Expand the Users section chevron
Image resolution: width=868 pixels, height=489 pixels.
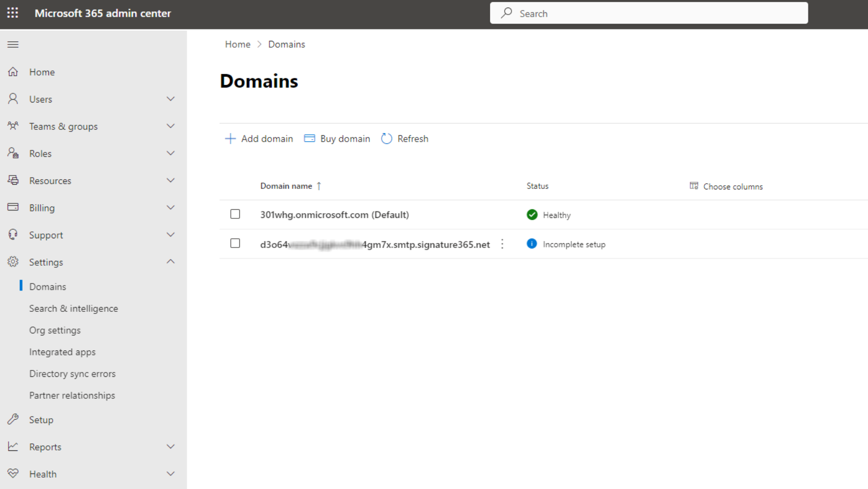(171, 99)
